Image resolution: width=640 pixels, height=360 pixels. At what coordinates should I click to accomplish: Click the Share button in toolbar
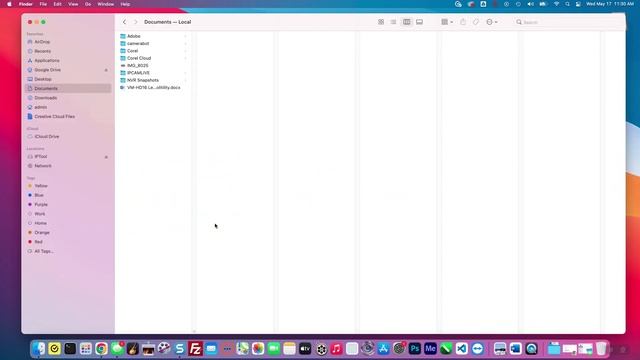[x=463, y=22]
